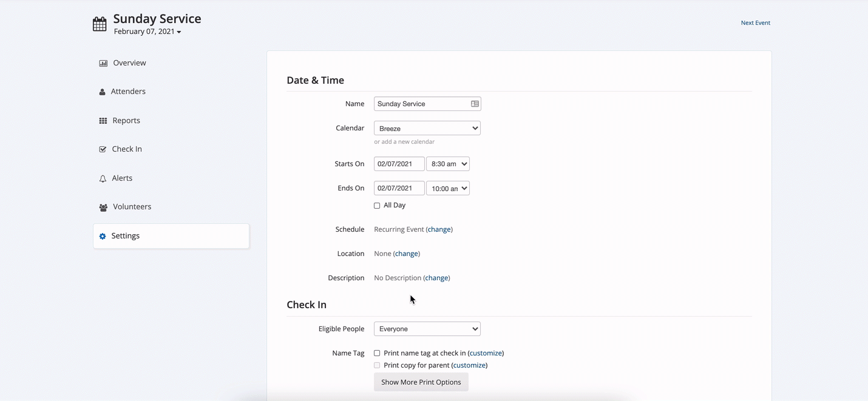
Task: Click the Volunteers group icon
Action: pyautogui.click(x=103, y=207)
